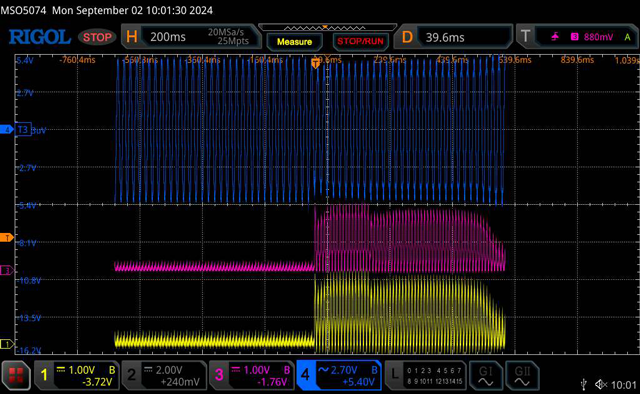Select the channel 3 ground level marker
Screen dimensions: 640x394
pos(7,270)
